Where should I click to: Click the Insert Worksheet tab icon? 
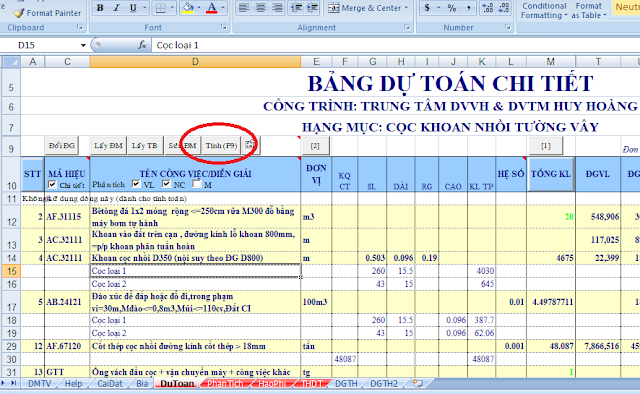[418, 383]
